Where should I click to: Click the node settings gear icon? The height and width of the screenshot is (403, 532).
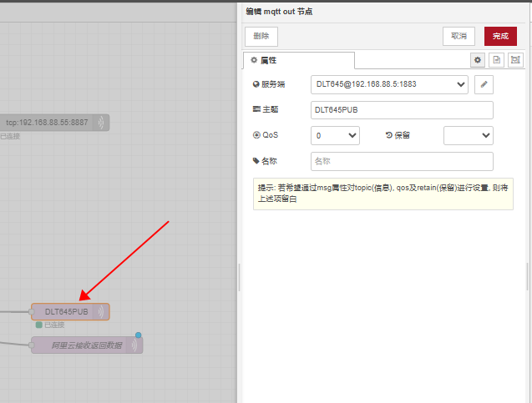478,60
